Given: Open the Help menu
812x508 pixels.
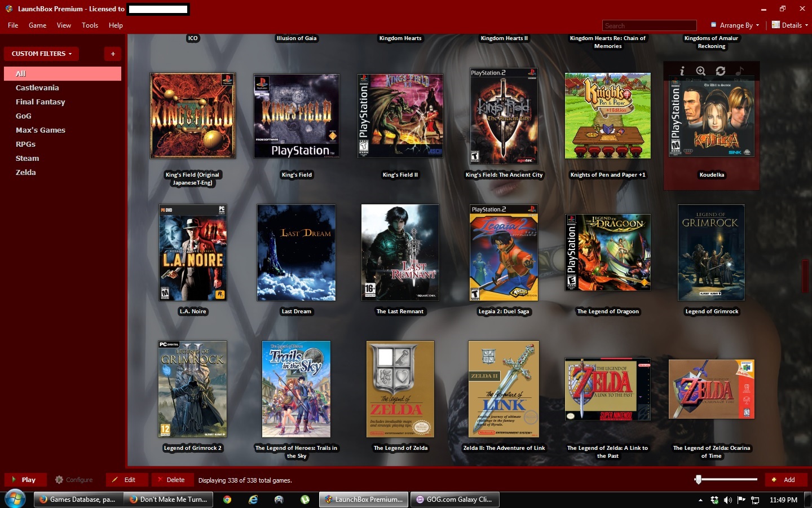Looking at the screenshot, I should point(116,25).
